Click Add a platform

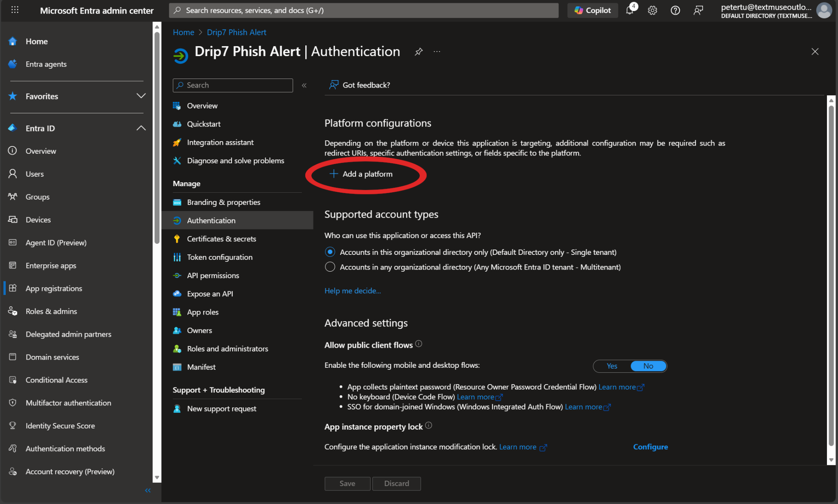(x=361, y=174)
